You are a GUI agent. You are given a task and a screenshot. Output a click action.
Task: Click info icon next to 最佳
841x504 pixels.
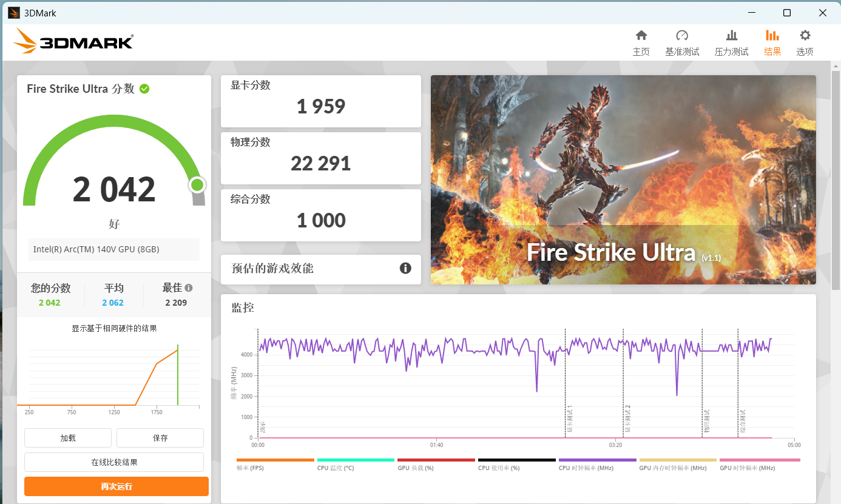[x=189, y=288]
